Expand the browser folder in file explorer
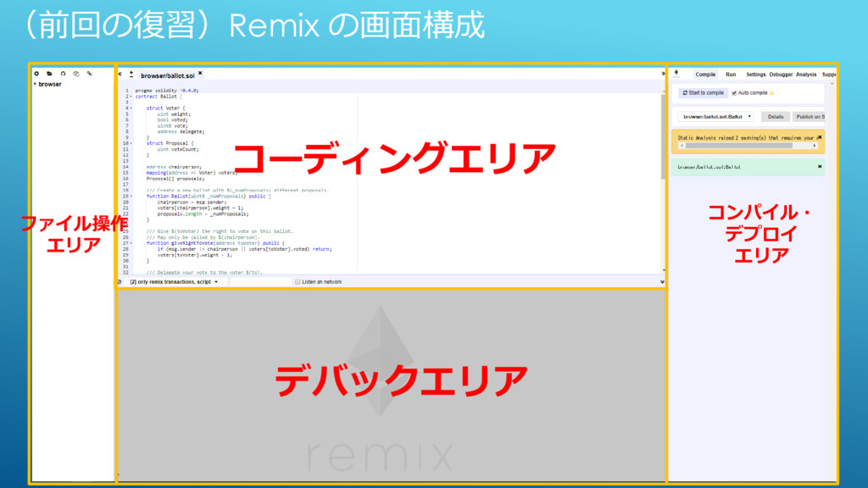Screen dimensions: 868x488 (x=35, y=84)
